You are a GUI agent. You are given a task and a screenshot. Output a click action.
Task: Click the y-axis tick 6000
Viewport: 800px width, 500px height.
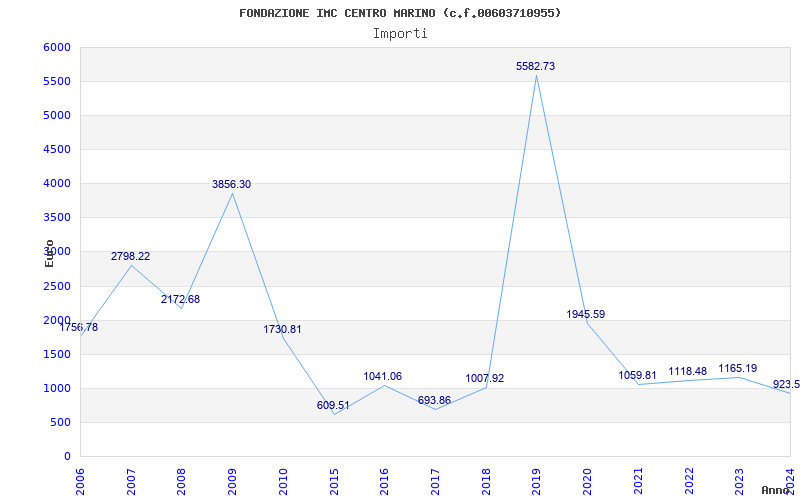click(x=57, y=47)
